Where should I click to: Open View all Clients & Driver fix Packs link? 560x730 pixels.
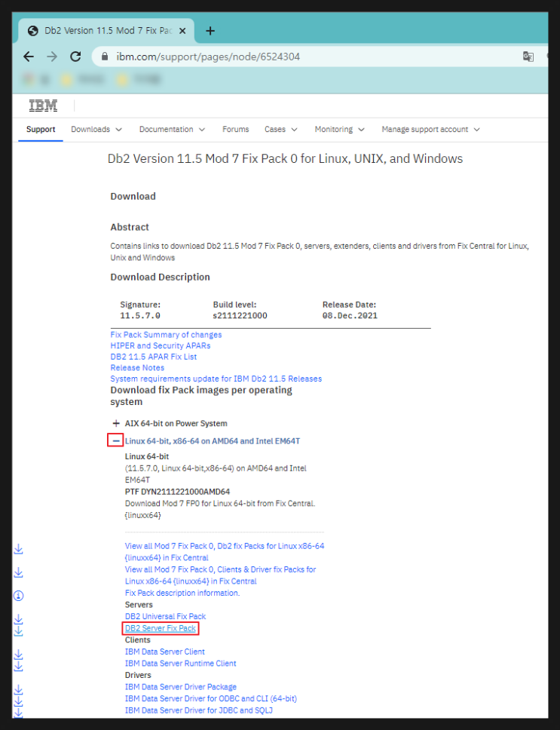point(221,575)
